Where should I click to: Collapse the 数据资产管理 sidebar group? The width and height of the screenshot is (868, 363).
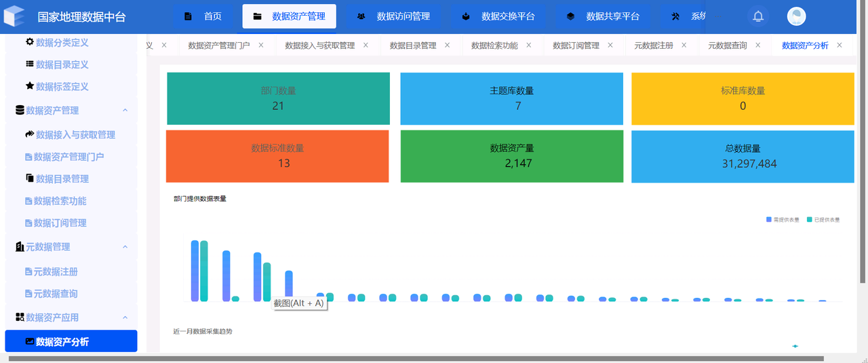pyautogui.click(x=125, y=111)
